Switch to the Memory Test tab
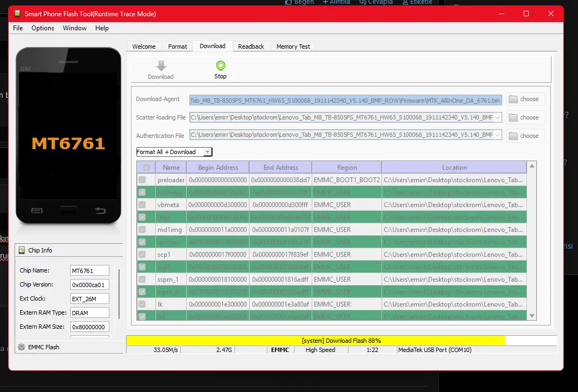Viewport: 578px width, 392px height. pyautogui.click(x=293, y=46)
